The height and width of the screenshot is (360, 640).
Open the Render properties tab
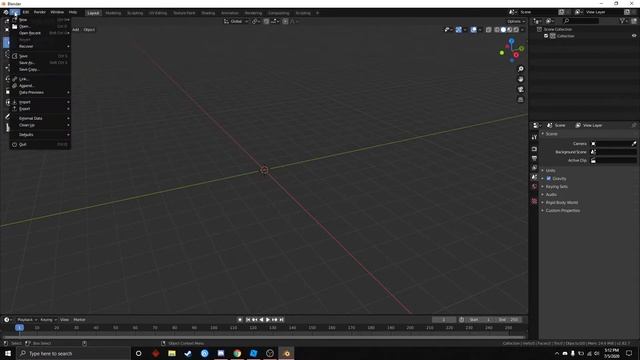pyautogui.click(x=534, y=149)
